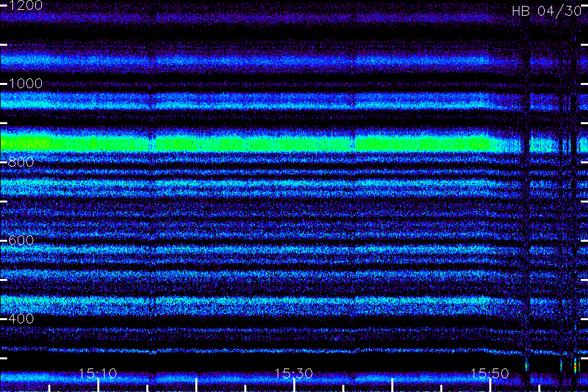Click the tick mark beneath the 15:30 label
The image size is (588, 392).
pyautogui.click(x=295, y=385)
